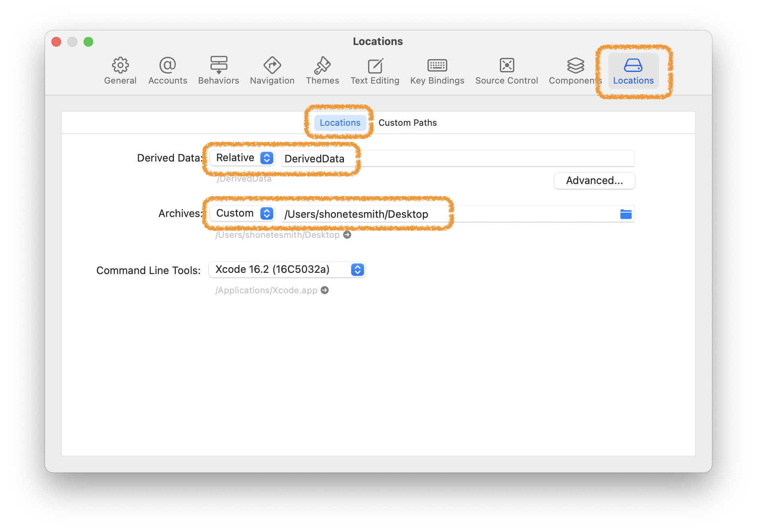Switch to the Locations tab
The width and height of the screenshot is (757, 532).
click(x=340, y=123)
